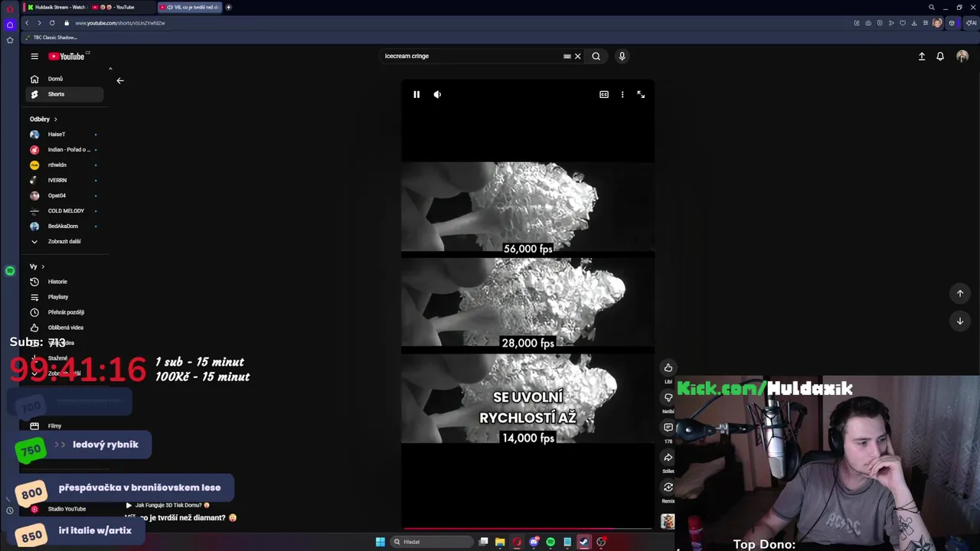Open the BedAkaDom channel

tap(64, 227)
